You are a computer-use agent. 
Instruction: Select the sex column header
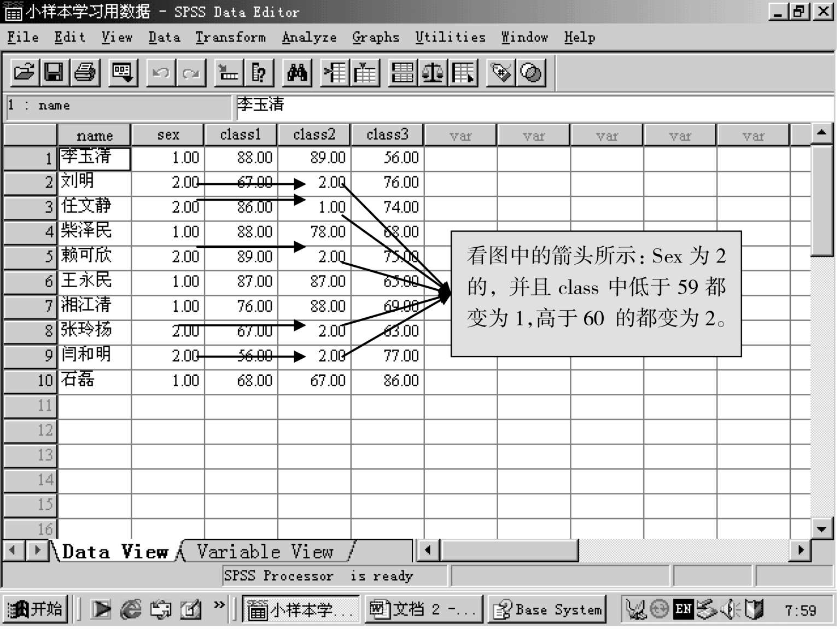tap(168, 135)
